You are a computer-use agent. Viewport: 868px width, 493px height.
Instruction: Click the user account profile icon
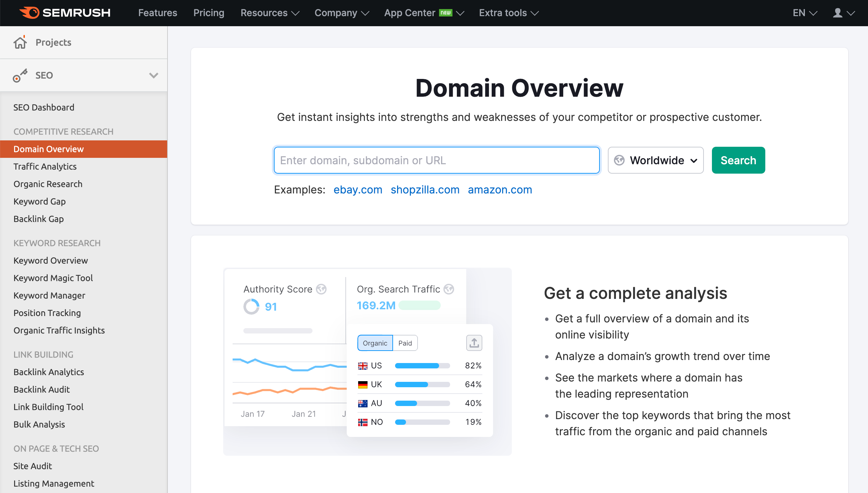[837, 13]
